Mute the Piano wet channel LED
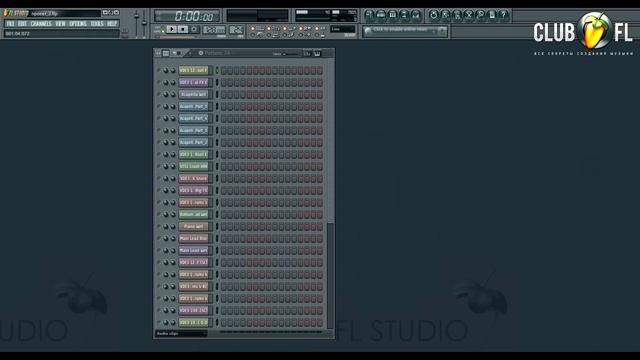Screen dimensions: 640x360 click(159, 227)
